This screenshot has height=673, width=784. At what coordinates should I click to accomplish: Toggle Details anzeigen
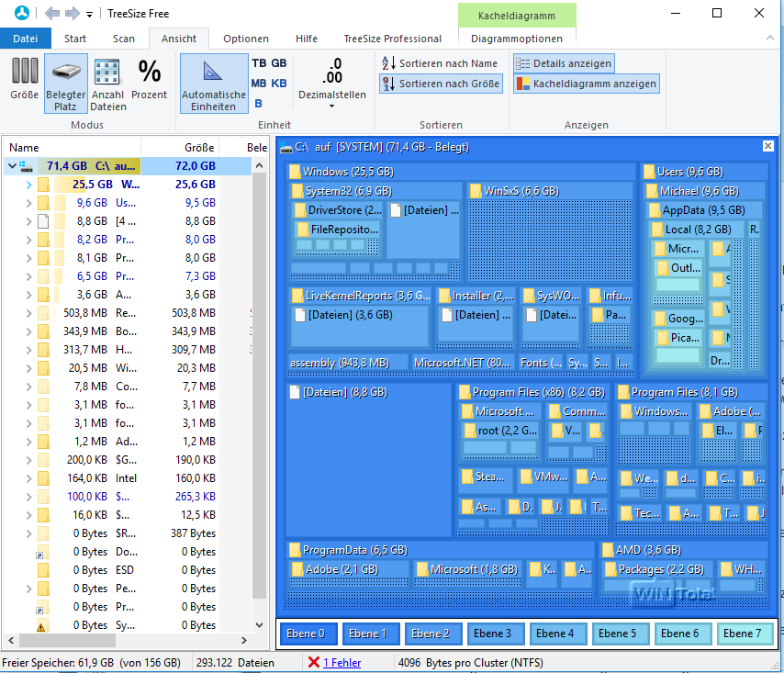(x=563, y=63)
